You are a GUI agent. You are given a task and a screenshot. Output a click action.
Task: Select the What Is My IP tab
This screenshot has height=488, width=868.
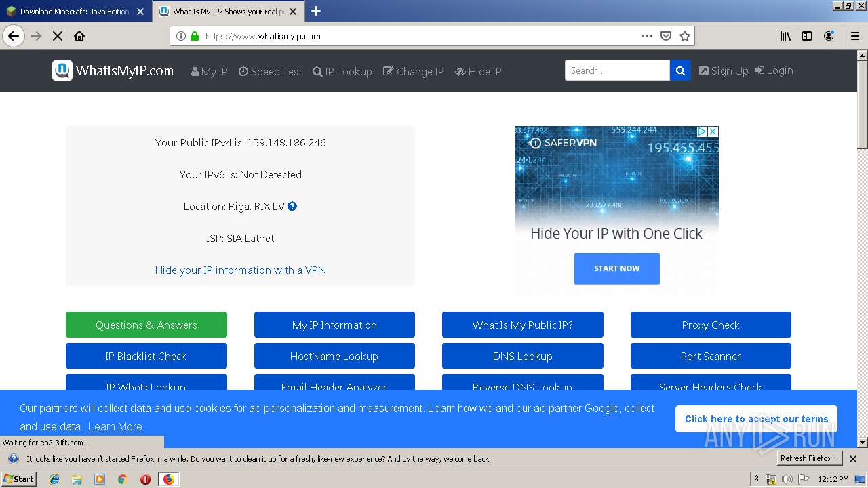pyautogui.click(x=227, y=12)
